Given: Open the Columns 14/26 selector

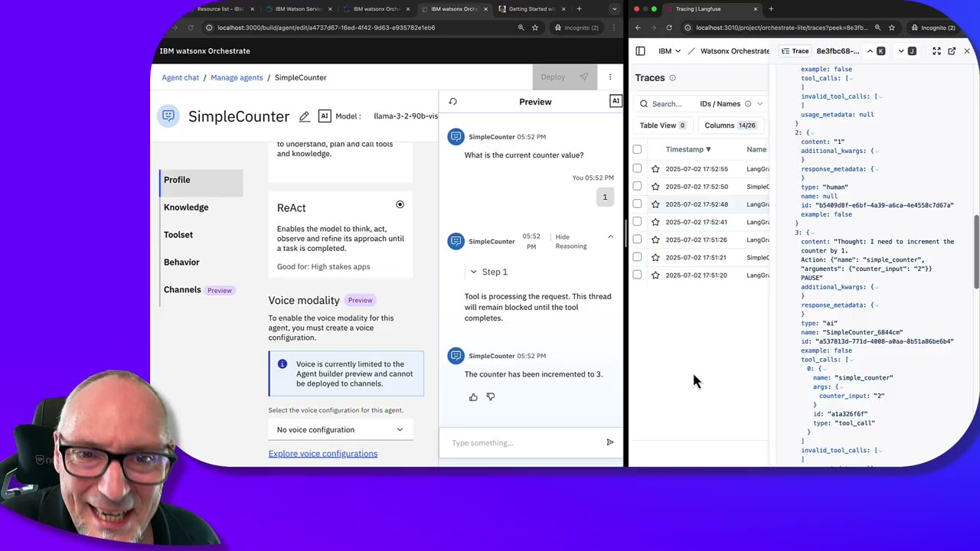Looking at the screenshot, I should 730,126.
